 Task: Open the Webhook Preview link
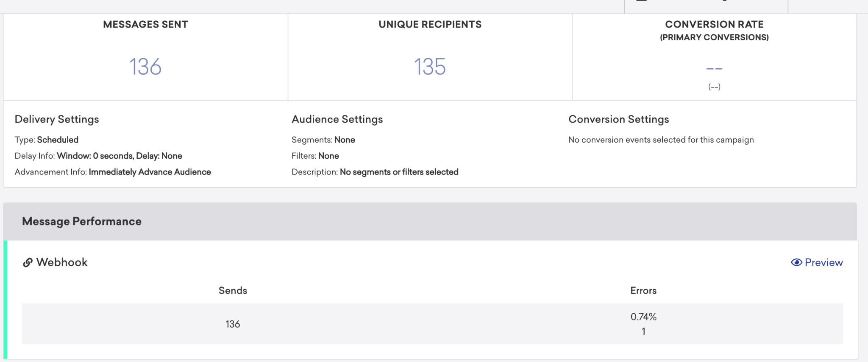(823, 263)
